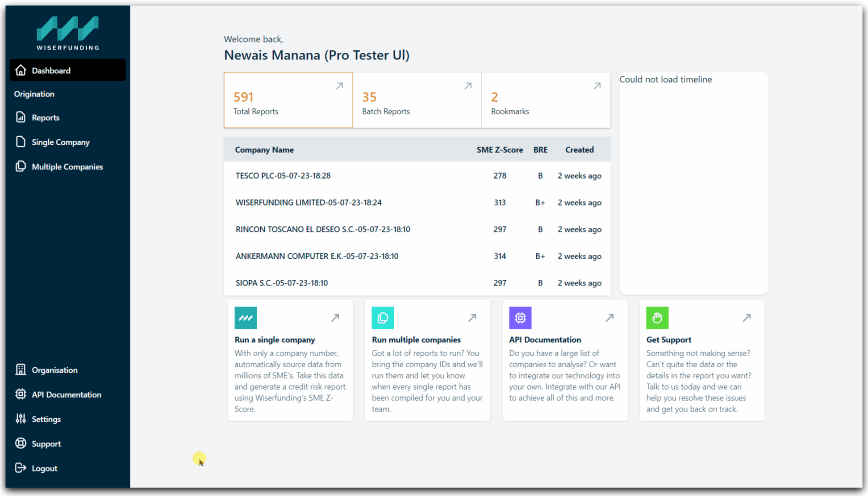Click the Single Company document icon
This screenshot has height=496, width=868.
tap(21, 142)
